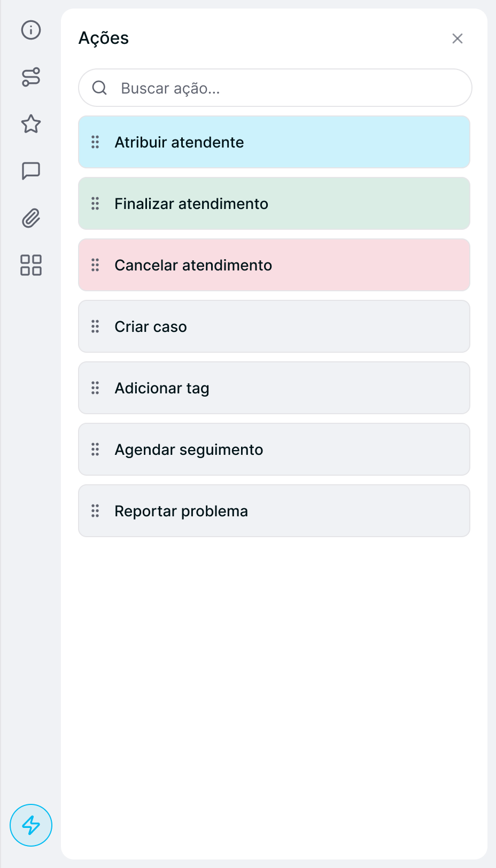
Task: Click drag handle beside Reportar problema
Action: pyautogui.click(x=95, y=511)
